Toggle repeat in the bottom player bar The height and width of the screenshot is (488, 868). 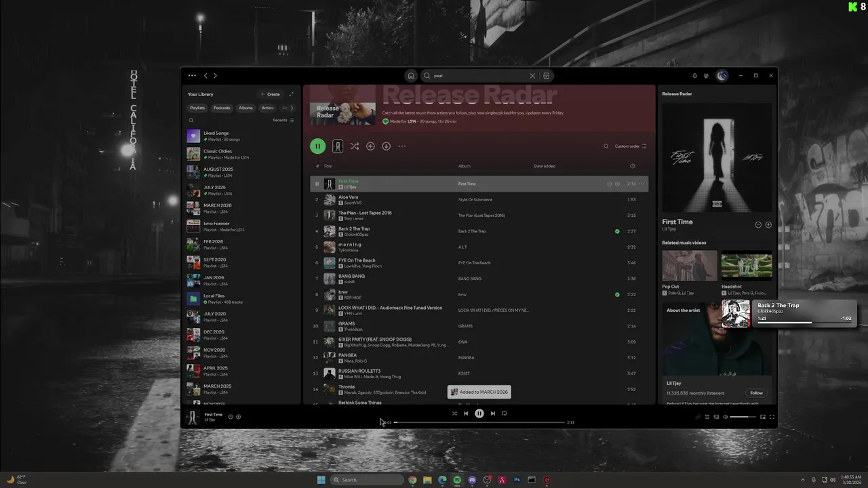pos(504,413)
